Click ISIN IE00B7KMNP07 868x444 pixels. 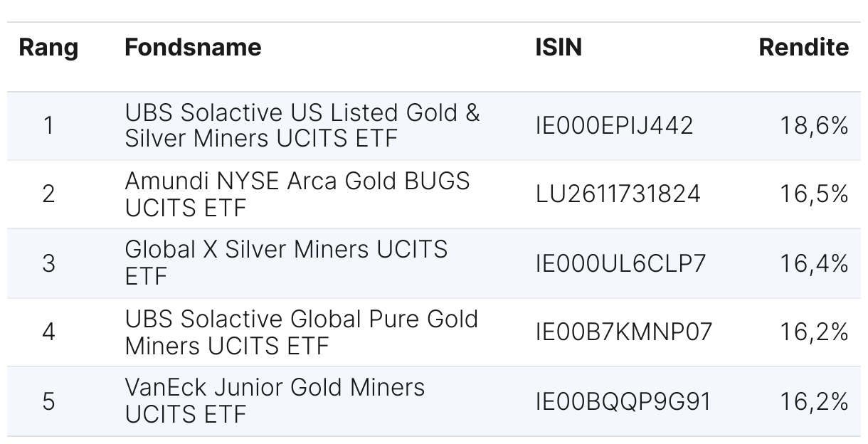(623, 332)
